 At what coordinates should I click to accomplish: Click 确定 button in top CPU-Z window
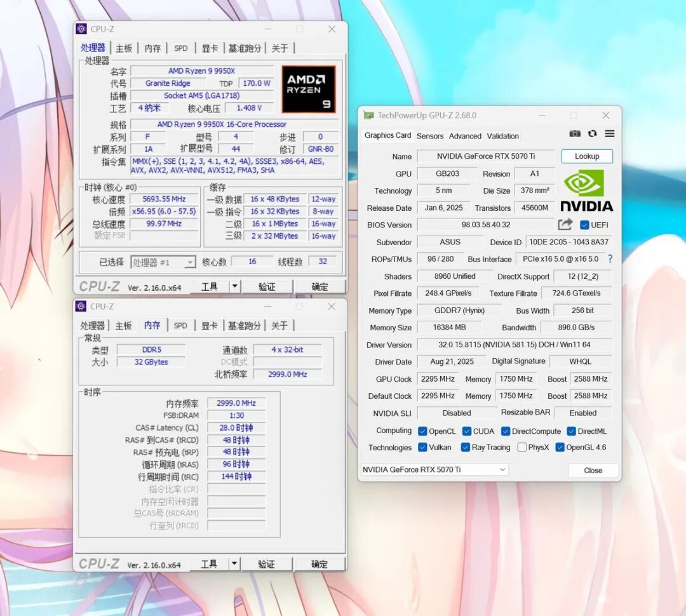tap(319, 286)
